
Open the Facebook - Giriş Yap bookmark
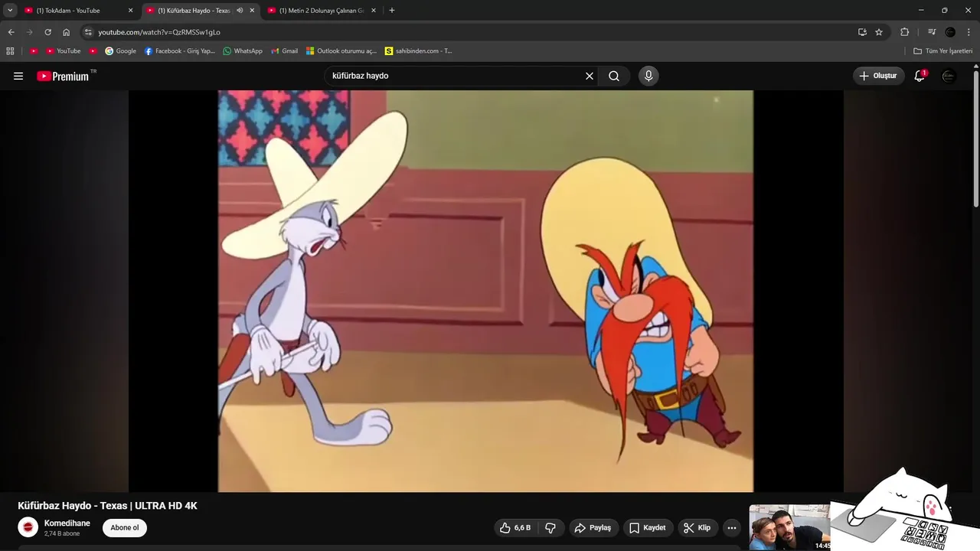[180, 51]
